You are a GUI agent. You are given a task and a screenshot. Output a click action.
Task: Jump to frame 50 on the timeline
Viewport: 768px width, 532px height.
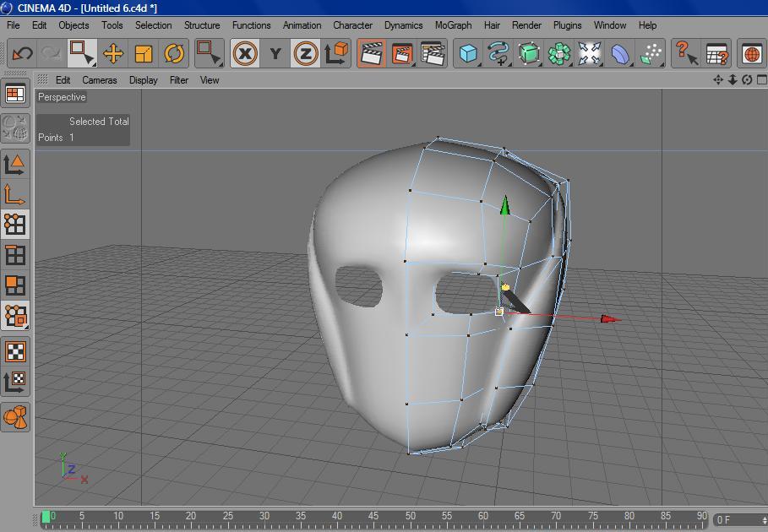[x=411, y=516]
